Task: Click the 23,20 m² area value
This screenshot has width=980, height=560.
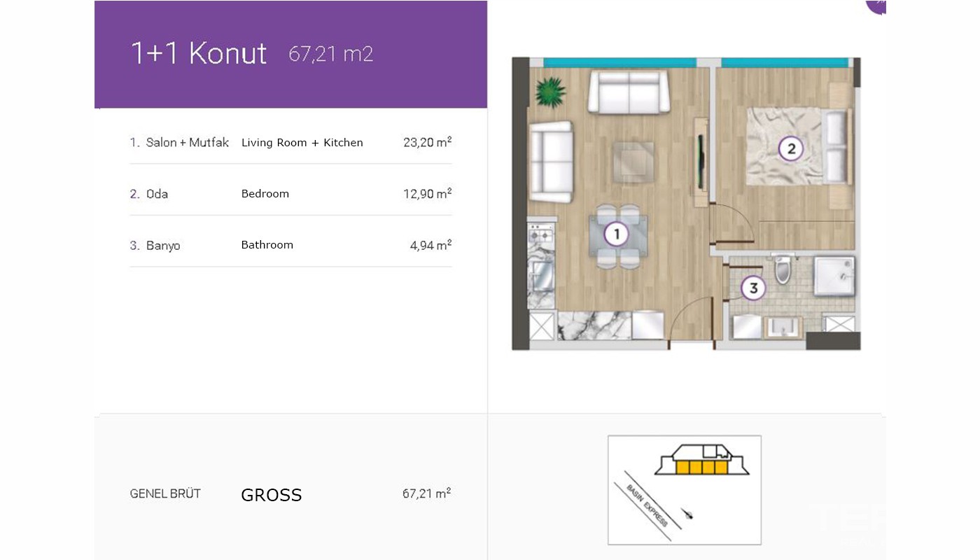Action: [427, 142]
